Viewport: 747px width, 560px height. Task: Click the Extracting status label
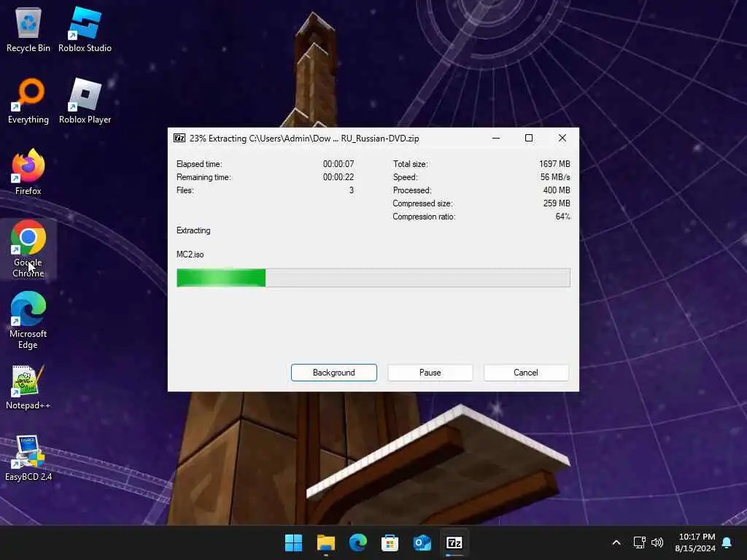(x=193, y=230)
